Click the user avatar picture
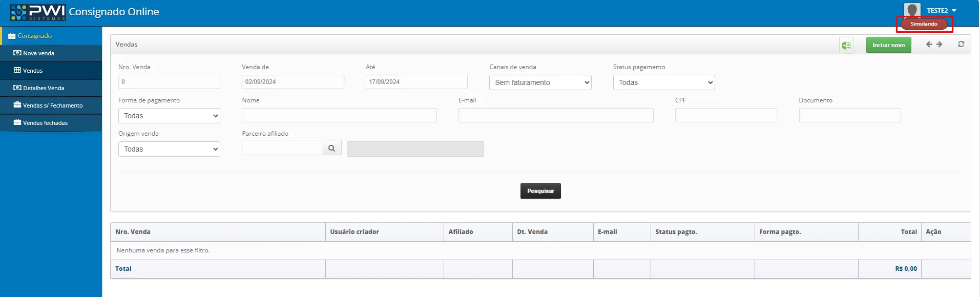Image resolution: width=980 pixels, height=297 pixels. pos(912,10)
